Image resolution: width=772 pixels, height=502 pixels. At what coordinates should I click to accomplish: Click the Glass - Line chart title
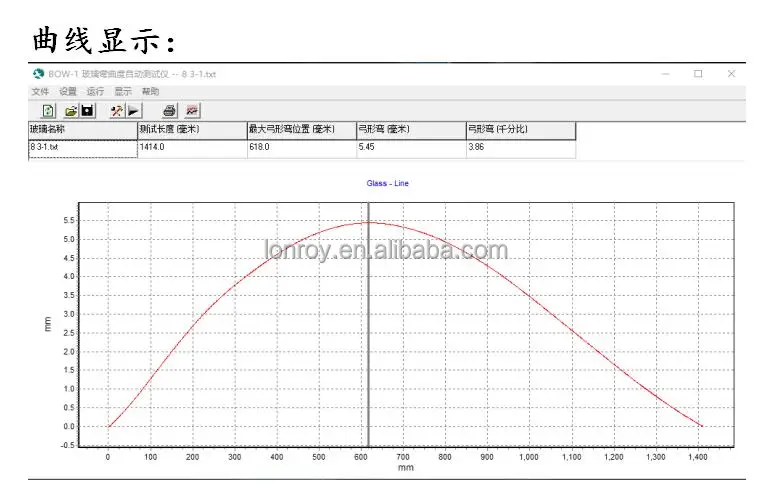387,183
